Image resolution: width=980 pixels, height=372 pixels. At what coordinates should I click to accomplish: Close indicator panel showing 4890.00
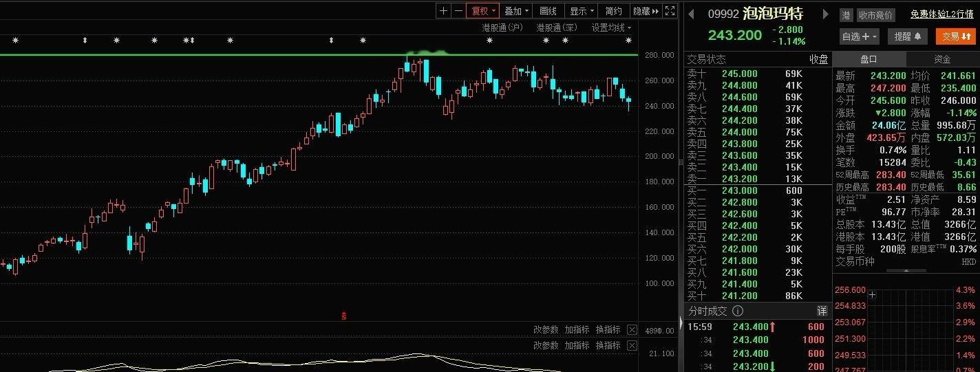pos(632,329)
